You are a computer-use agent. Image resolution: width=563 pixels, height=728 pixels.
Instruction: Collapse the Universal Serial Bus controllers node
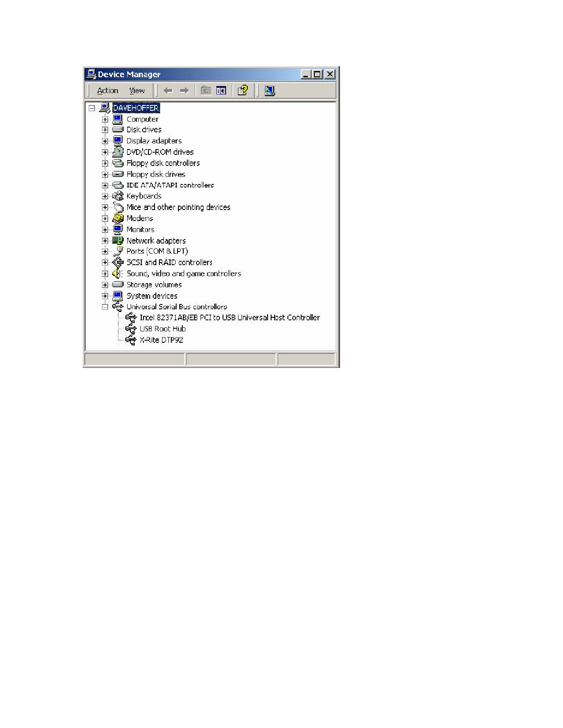click(x=105, y=307)
